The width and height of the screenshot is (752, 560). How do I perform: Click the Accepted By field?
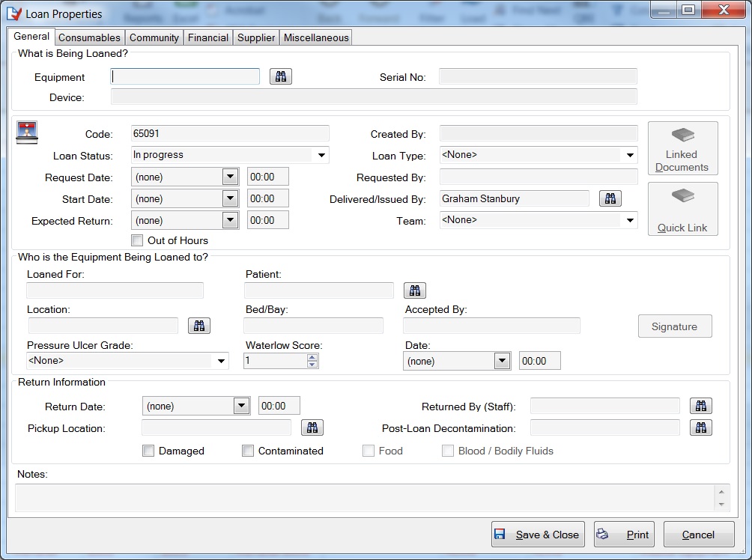[x=491, y=326]
